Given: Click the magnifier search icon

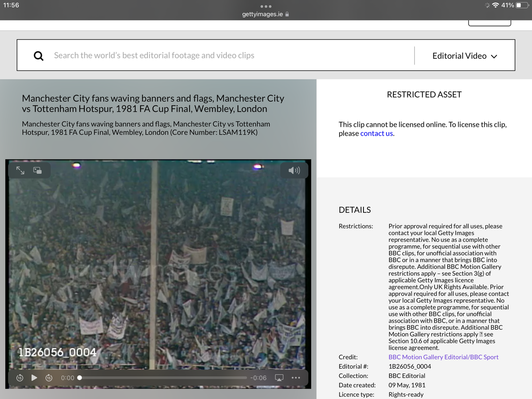Looking at the screenshot, I should click(39, 56).
